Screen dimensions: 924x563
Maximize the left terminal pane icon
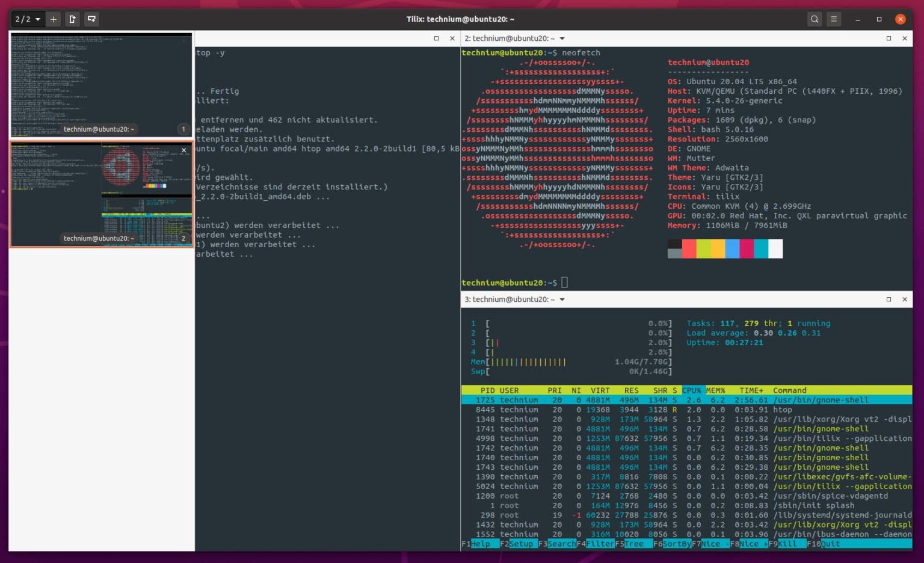(x=436, y=38)
